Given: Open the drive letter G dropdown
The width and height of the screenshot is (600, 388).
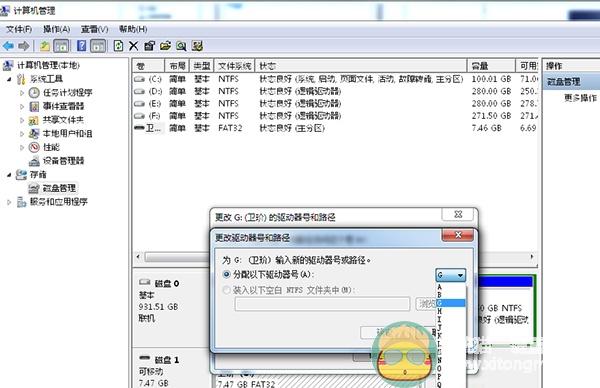Looking at the screenshot, I should [450, 275].
